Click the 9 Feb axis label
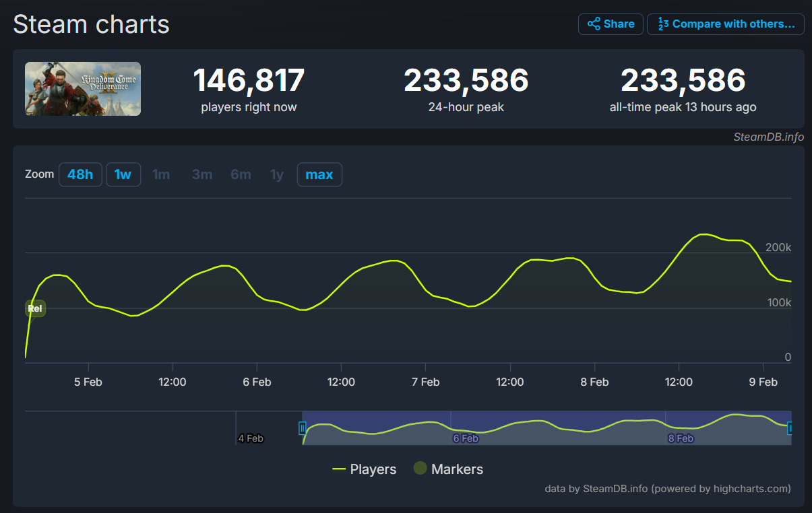The height and width of the screenshot is (513, 812). tap(763, 382)
